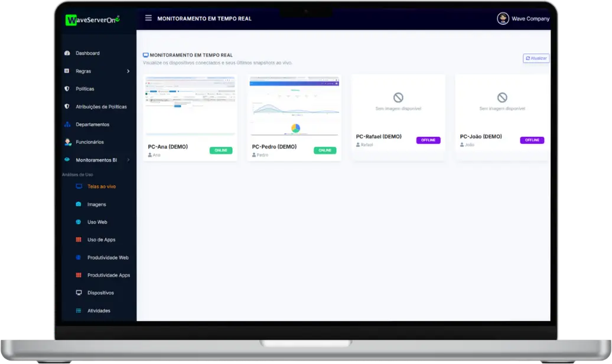Click the Dispositivos monitor icon
Viewport: 612px width, 364px height.
pos(79,293)
